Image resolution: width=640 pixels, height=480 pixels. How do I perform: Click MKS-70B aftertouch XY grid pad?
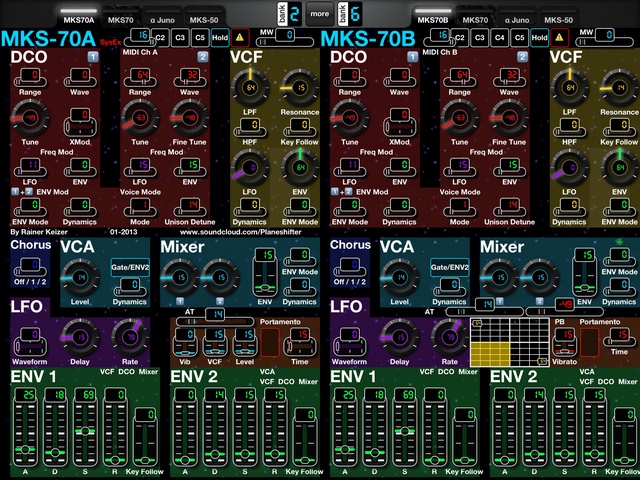point(509,342)
